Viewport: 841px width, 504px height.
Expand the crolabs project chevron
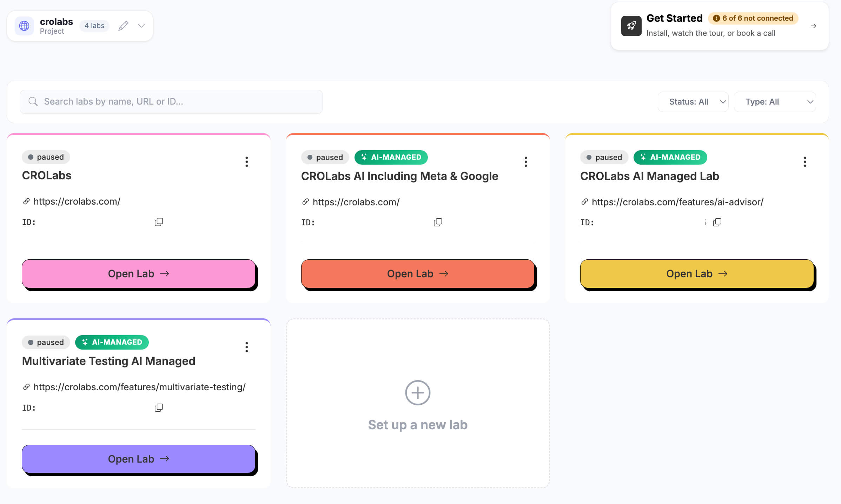tap(141, 26)
